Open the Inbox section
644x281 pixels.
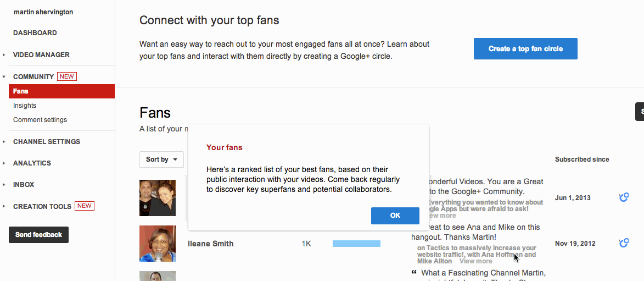tap(24, 185)
